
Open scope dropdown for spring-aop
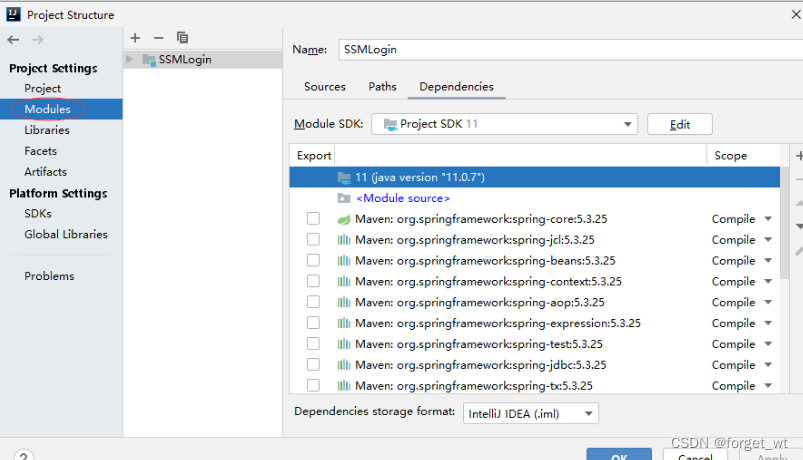768,302
